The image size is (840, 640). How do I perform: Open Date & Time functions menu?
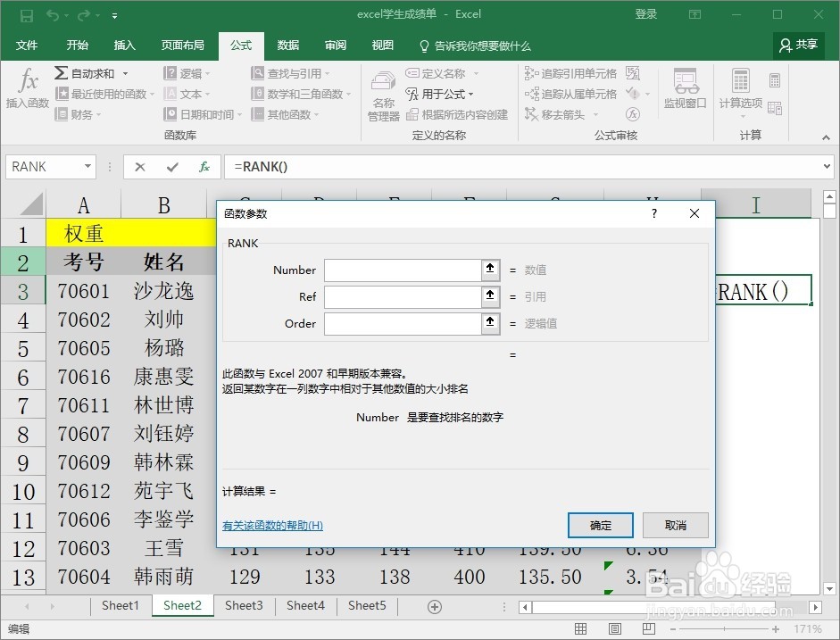(203, 114)
